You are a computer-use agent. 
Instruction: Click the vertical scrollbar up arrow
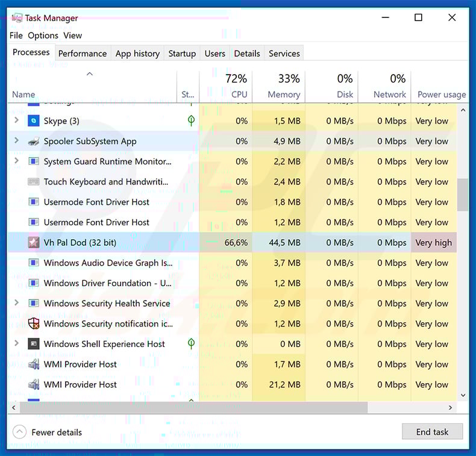click(463, 110)
